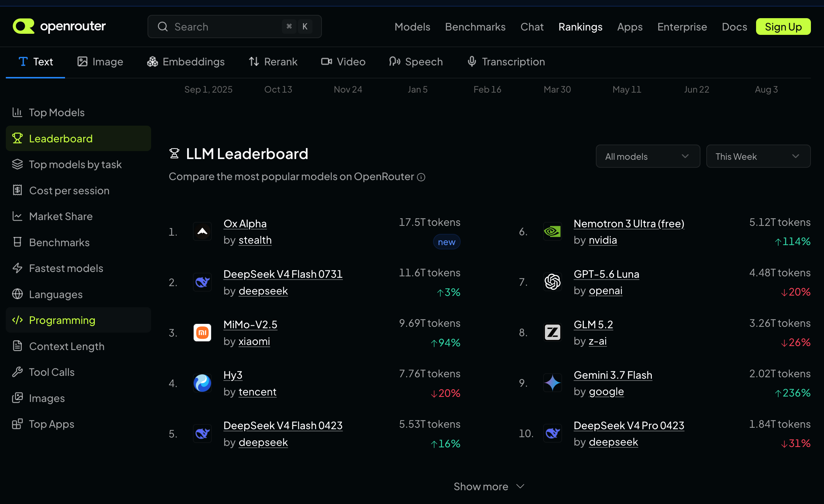824x504 pixels.
Task: Click the 17.5T tokens value
Action: pyautogui.click(x=429, y=222)
